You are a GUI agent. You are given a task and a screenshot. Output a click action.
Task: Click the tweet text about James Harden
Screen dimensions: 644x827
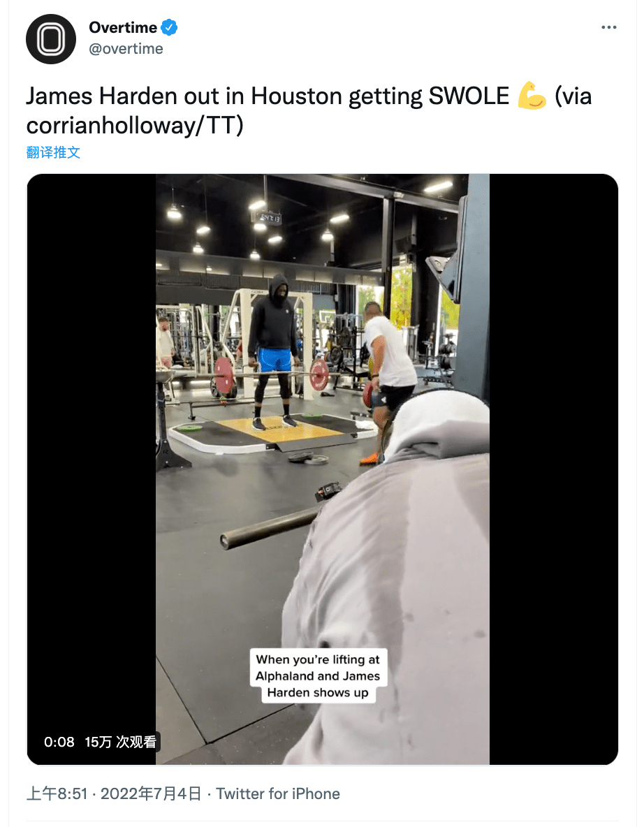tap(309, 111)
